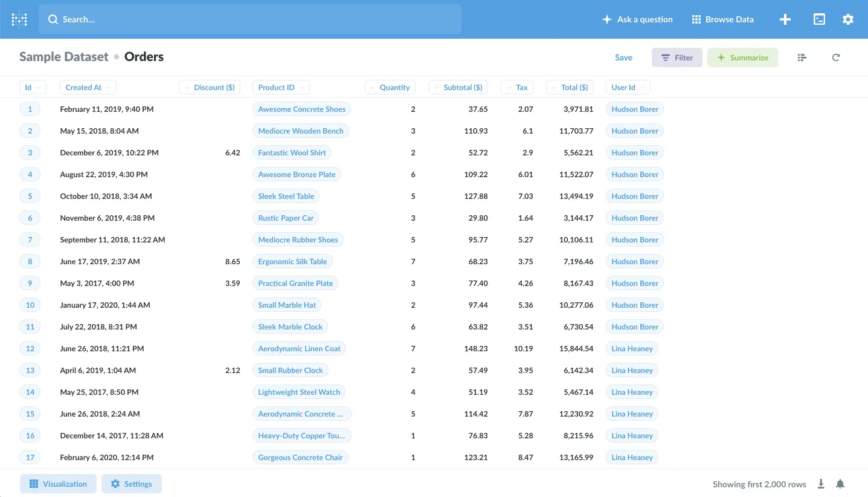Screen dimensions: 868x497
Task: Click the Summarize button
Action: pyautogui.click(x=742, y=57)
